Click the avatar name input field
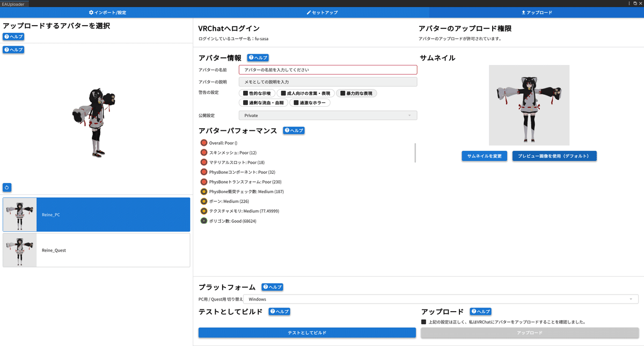The height and width of the screenshot is (346, 644). pos(328,70)
